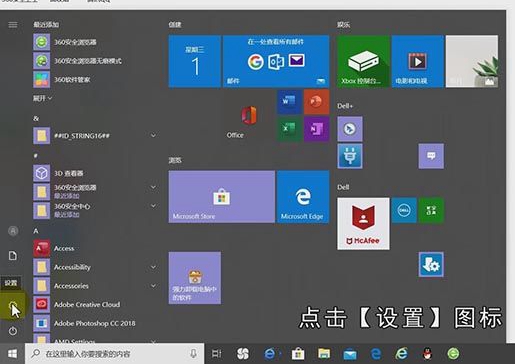Open 360安全浏览器 incognito mode entry
This screenshot has width=515, height=364.
95,61
